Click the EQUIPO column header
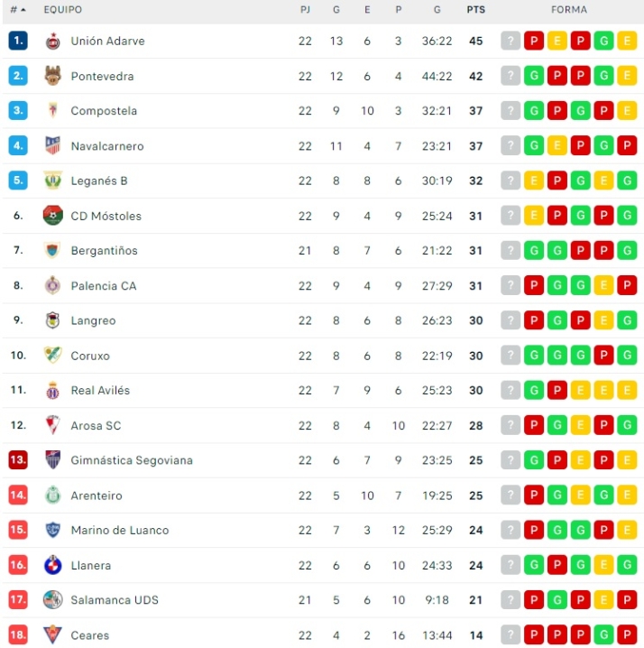644x648 pixels. coord(62,10)
